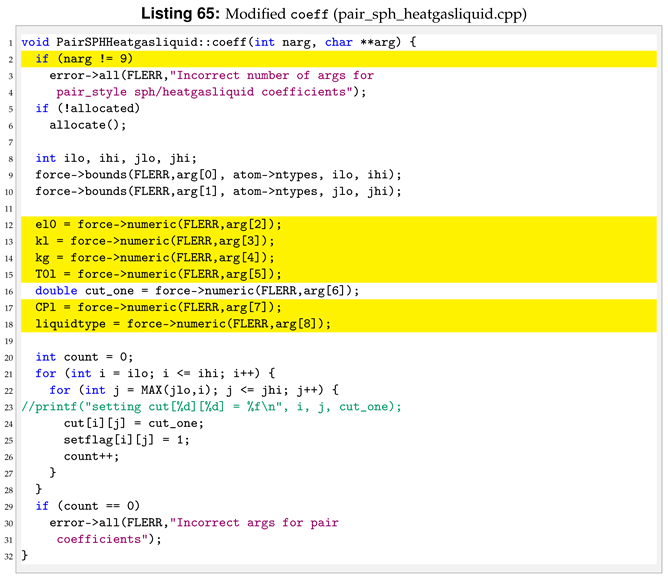Click the declaration 'int ilo, ihi, jlo, jhi;'
The width and height of the screenshot is (668, 580).
[x=116, y=158]
